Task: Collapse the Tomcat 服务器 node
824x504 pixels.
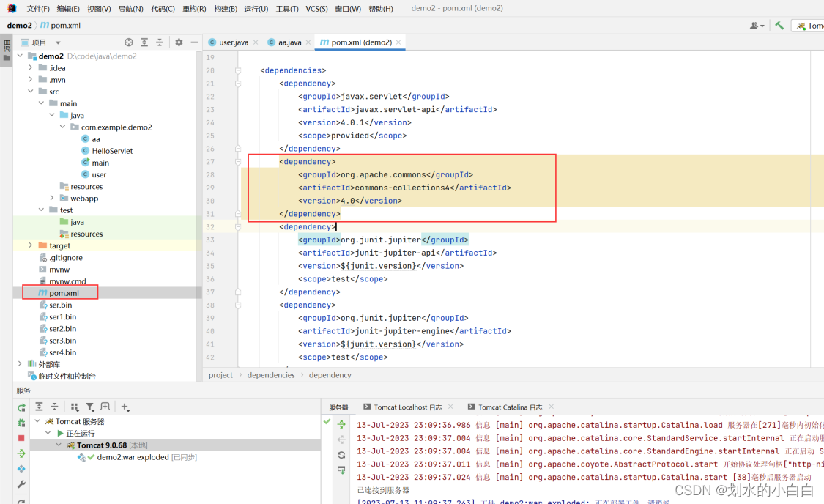Action: (37, 421)
